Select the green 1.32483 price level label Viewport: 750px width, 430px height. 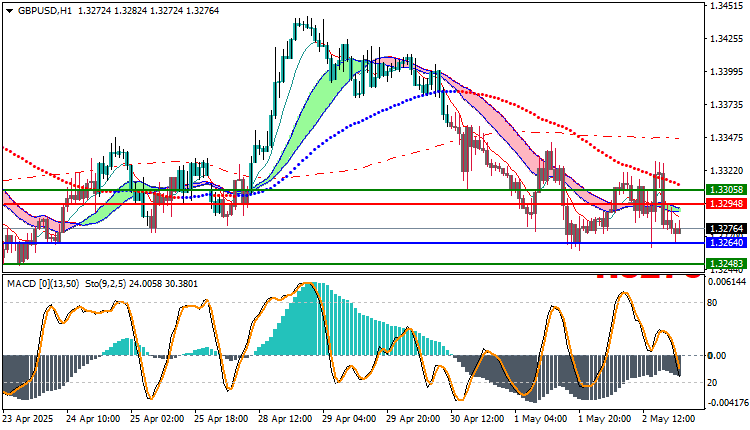tap(726, 264)
